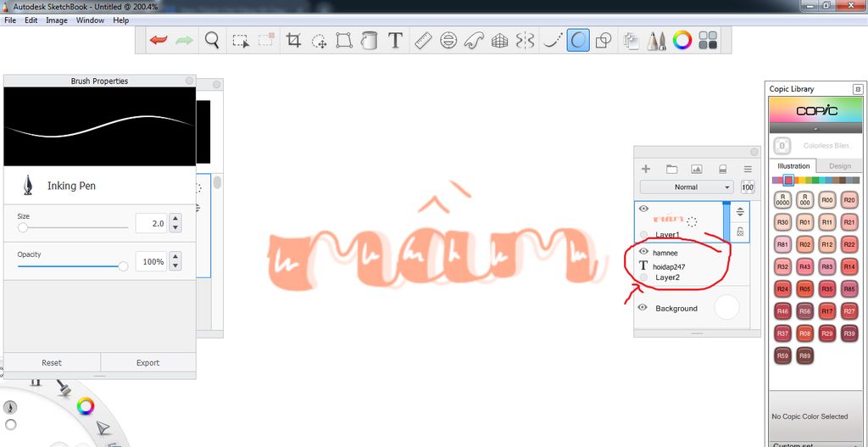Select the Quick Transform tool

point(319,41)
